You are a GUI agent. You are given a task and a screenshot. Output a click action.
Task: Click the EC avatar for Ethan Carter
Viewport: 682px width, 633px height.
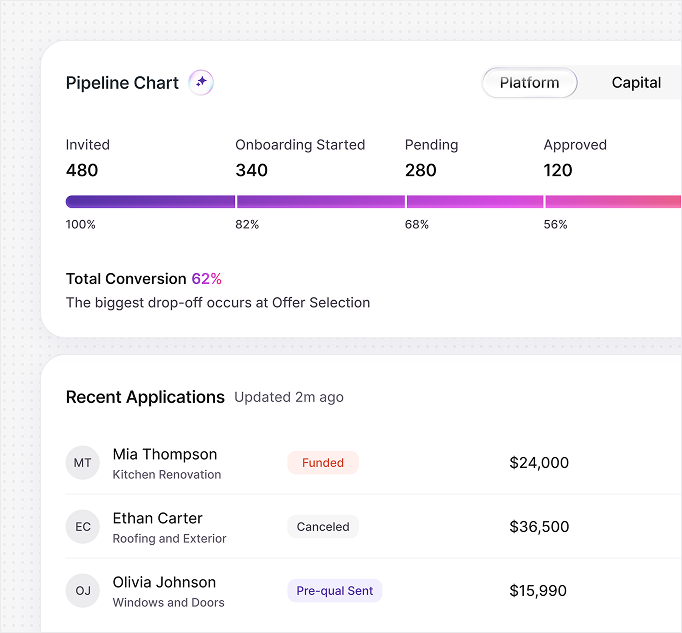(83, 526)
